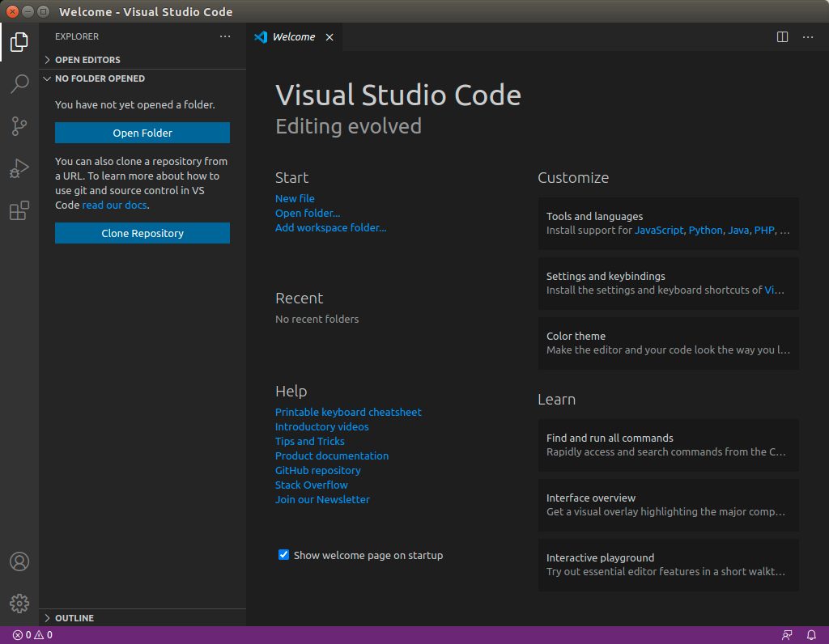The height and width of the screenshot is (644, 829).
Task: Open the Extensions view icon
Action: point(19,211)
